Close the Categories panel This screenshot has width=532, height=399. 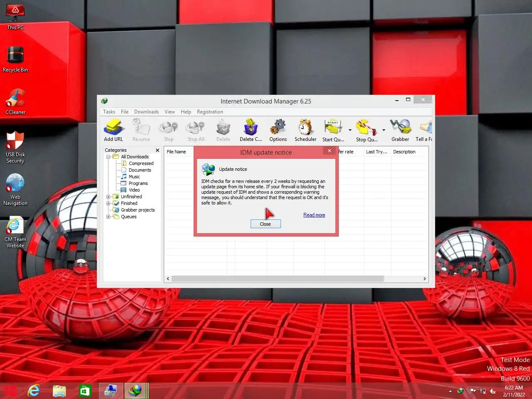pyautogui.click(x=158, y=150)
